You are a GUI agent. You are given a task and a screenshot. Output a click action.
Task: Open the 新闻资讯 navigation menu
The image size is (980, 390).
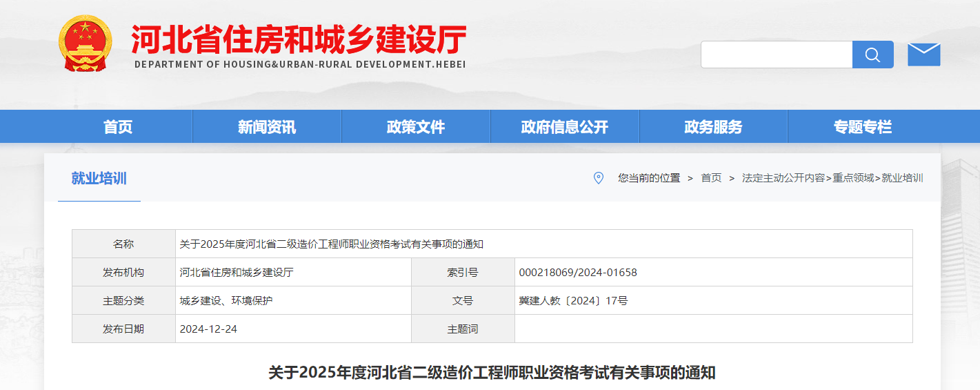(267, 127)
